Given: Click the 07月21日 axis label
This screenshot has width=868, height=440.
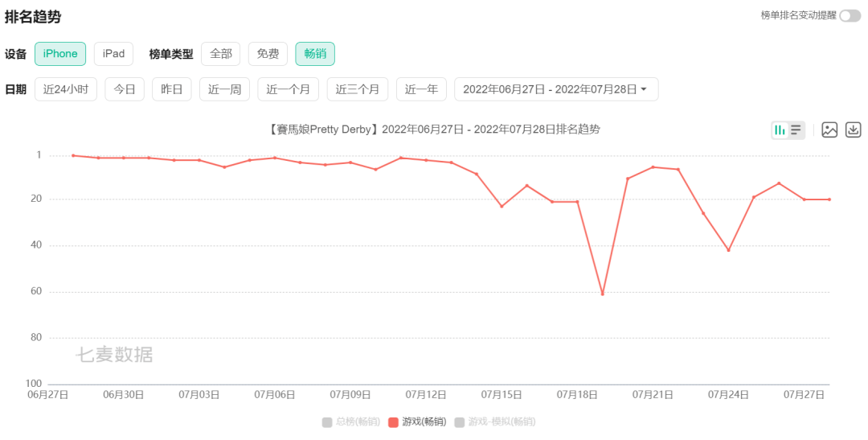Looking at the screenshot, I should pos(653,395).
